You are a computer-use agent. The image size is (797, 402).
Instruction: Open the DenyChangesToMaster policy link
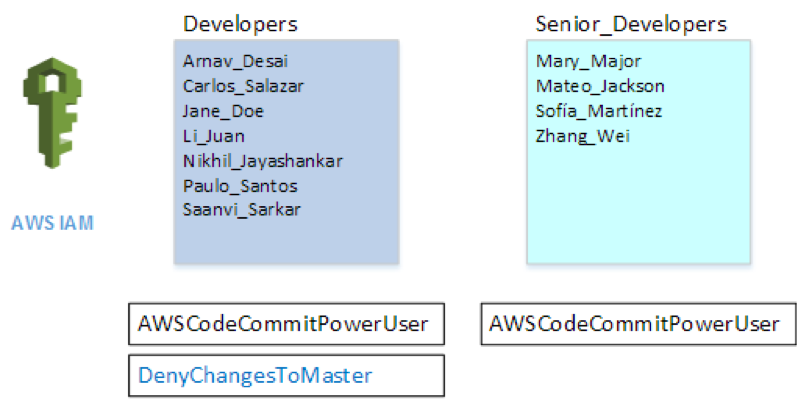[256, 375]
